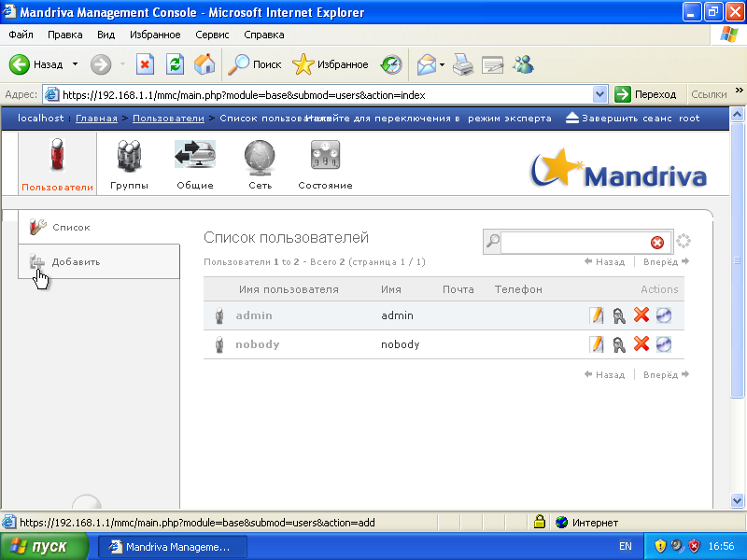Open the nobody username link
The width and height of the screenshot is (747, 560).
click(x=258, y=344)
